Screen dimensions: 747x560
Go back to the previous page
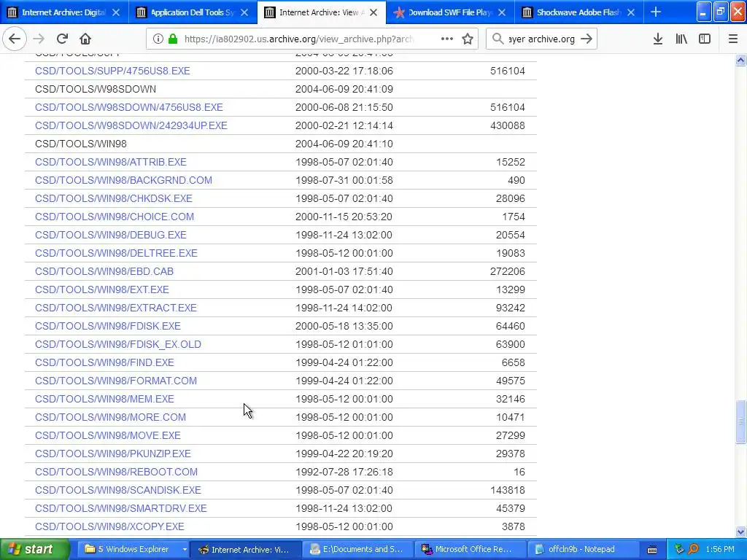pyautogui.click(x=15, y=39)
